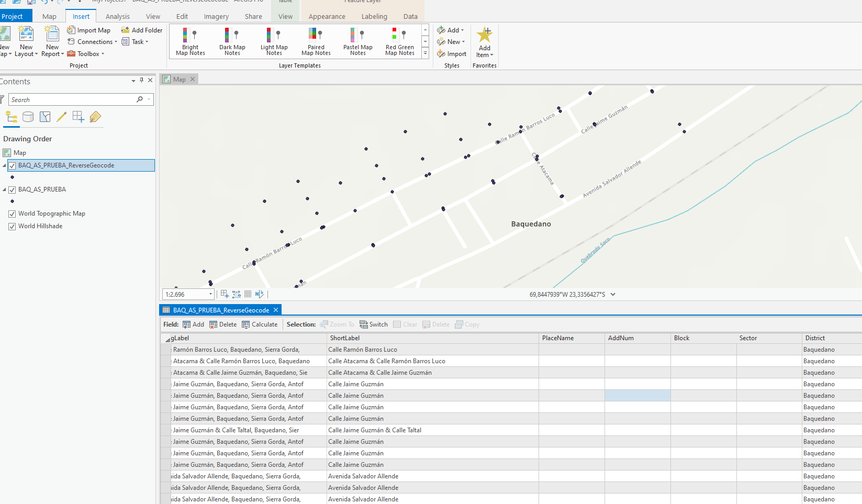862x504 pixels.
Task: Uncheck the BAQ_AS_PRUEBA_ReverseGeocode layer checkbox
Action: [x=12, y=166]
